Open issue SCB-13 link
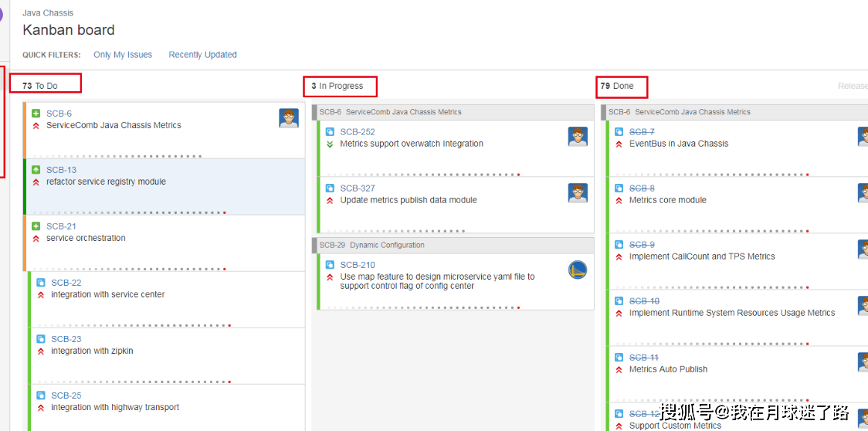868x431 pixels. [62, 170]
